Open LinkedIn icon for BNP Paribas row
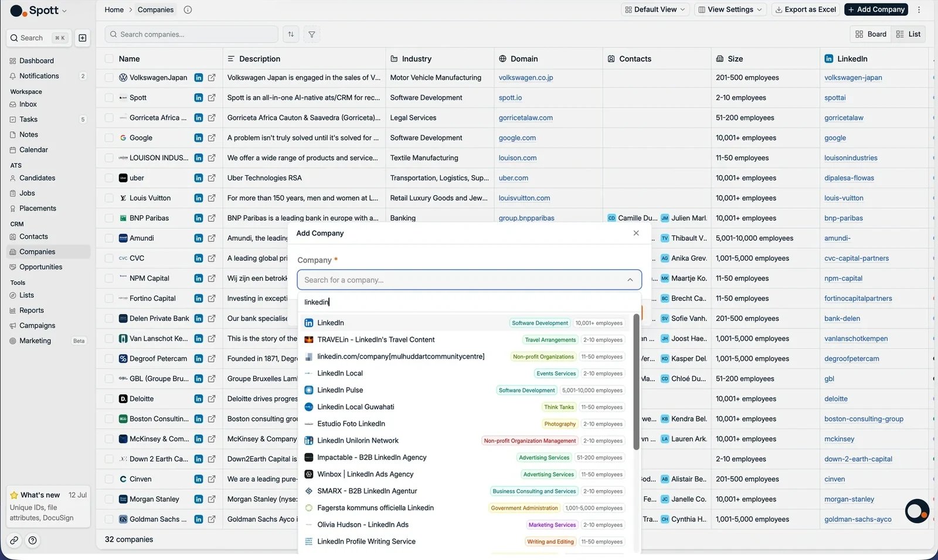This screenshot has width=938, height=560. 199,218
